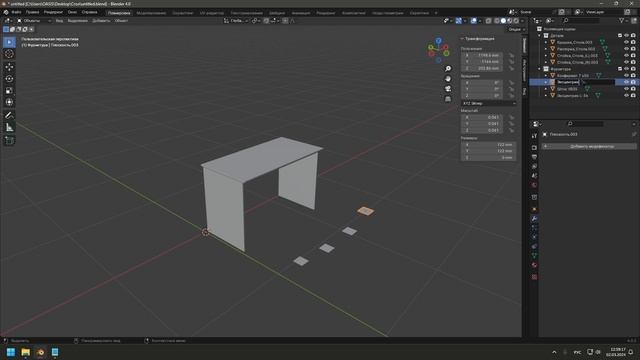Click Добавить модификатор button

tap(589, 146)
